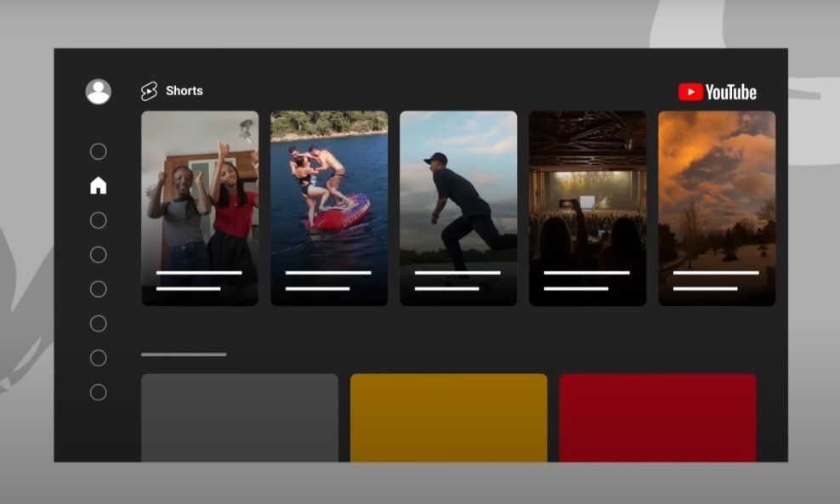Click the third circle icon below Home
Image resolution: width=840 pixels, height=504 pixels.
(99, 289)
